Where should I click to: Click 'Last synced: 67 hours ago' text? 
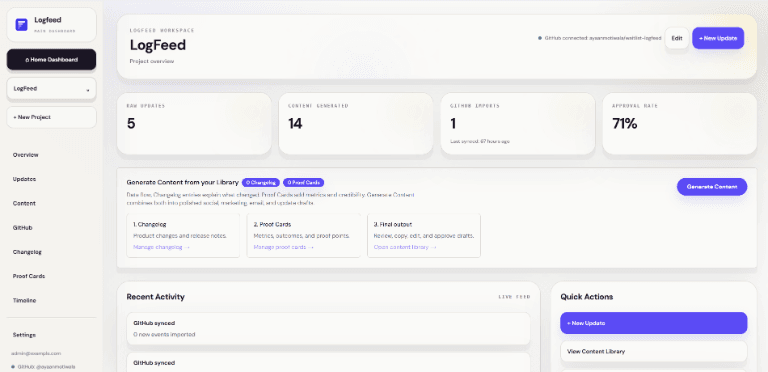coord(480,141)
